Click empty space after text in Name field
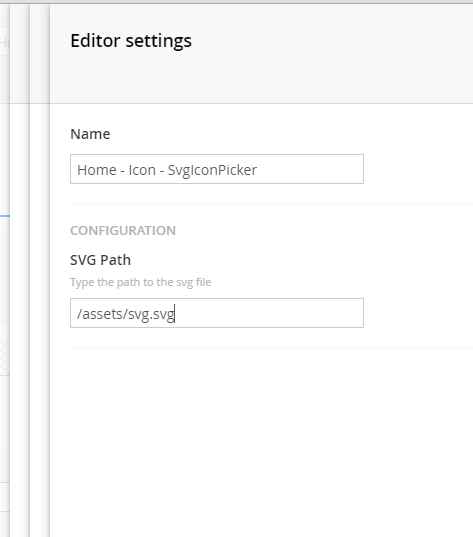Image resolution: width=473 pixels, height=537 pixels. (x=310, y=169)
